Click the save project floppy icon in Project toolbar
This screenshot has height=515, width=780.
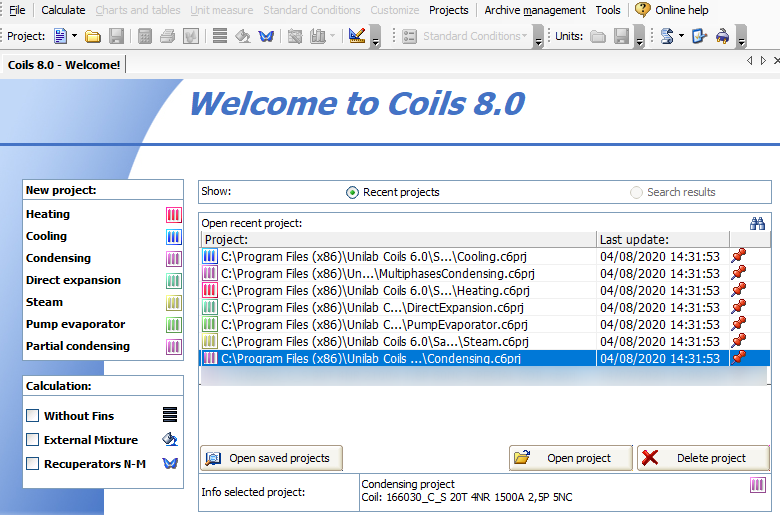pos(116,36)
